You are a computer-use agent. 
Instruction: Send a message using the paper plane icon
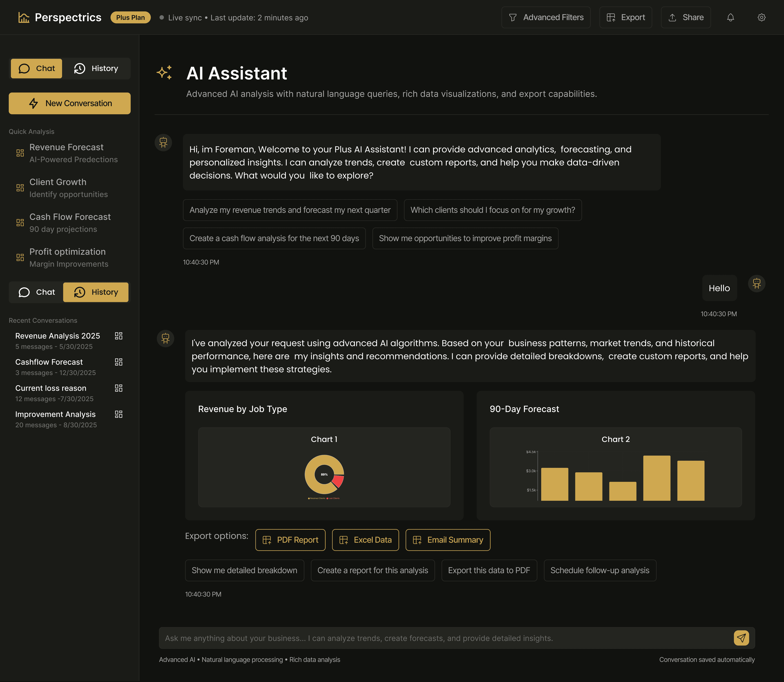(741, 638)
